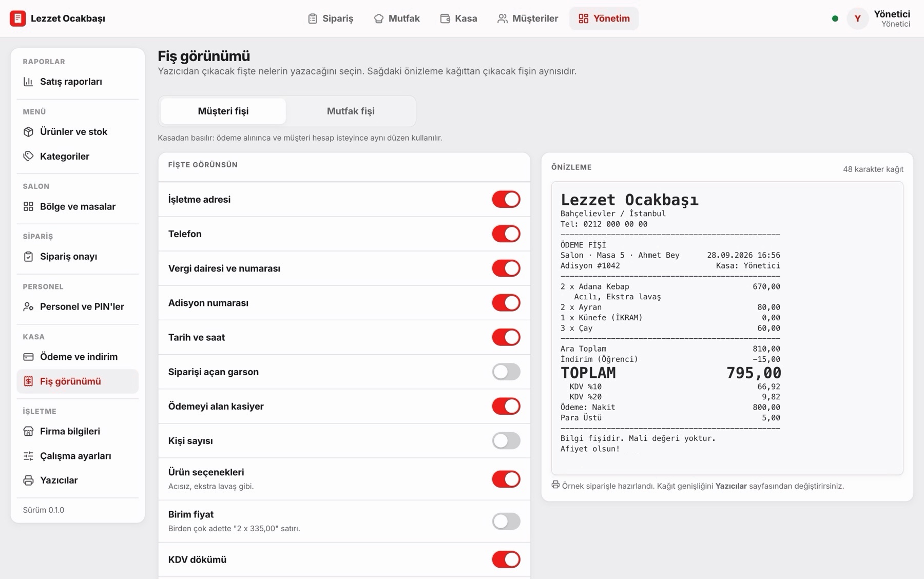Open Satış raporları bar chart icon
The height and width of the screenshot is (579, 924).
pos(28,82)
